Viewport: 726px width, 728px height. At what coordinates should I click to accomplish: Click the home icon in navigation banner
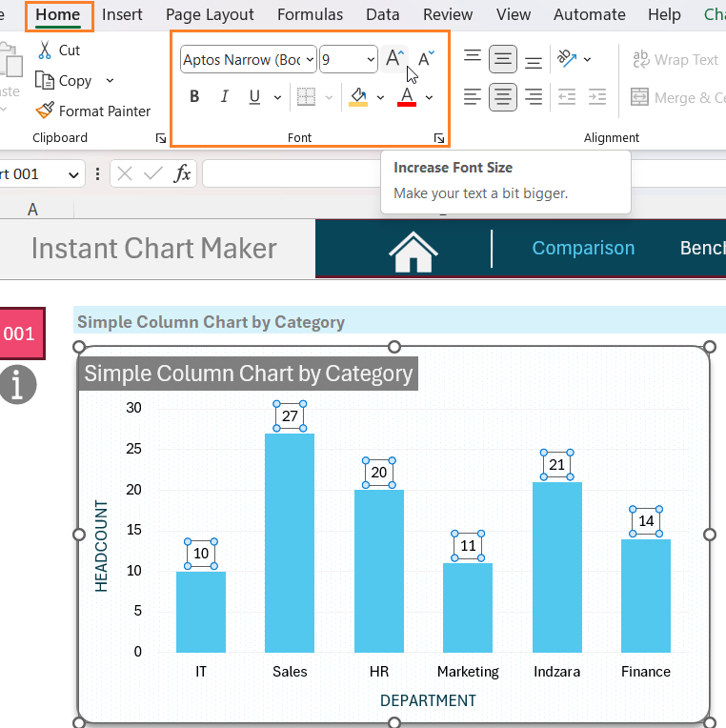point(413,252)
